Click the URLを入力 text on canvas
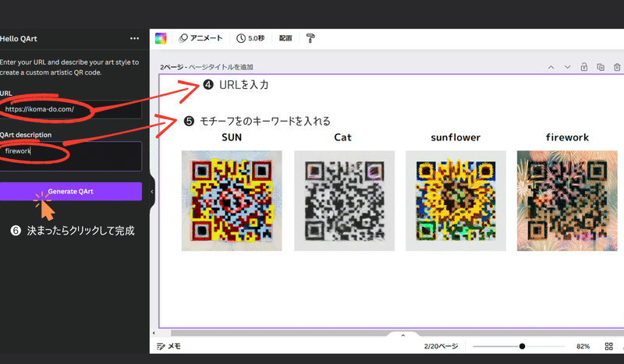 tap(243, 85)
